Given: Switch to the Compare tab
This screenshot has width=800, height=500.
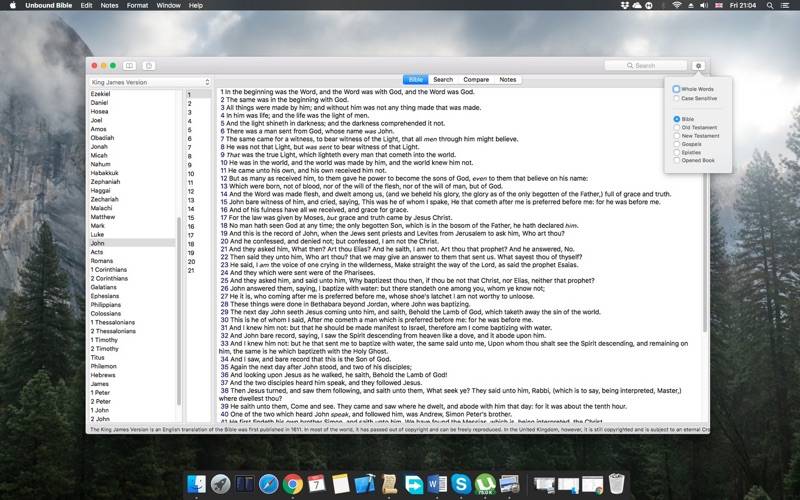Looking at the screenshot, I should click(476, 80).
